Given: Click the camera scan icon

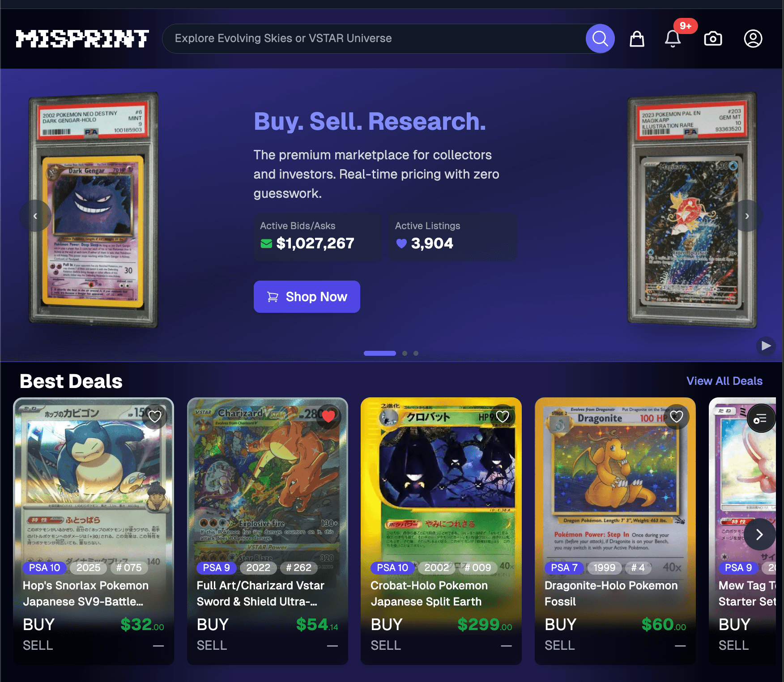Looking at the screenshot, I should pos(713,39).
